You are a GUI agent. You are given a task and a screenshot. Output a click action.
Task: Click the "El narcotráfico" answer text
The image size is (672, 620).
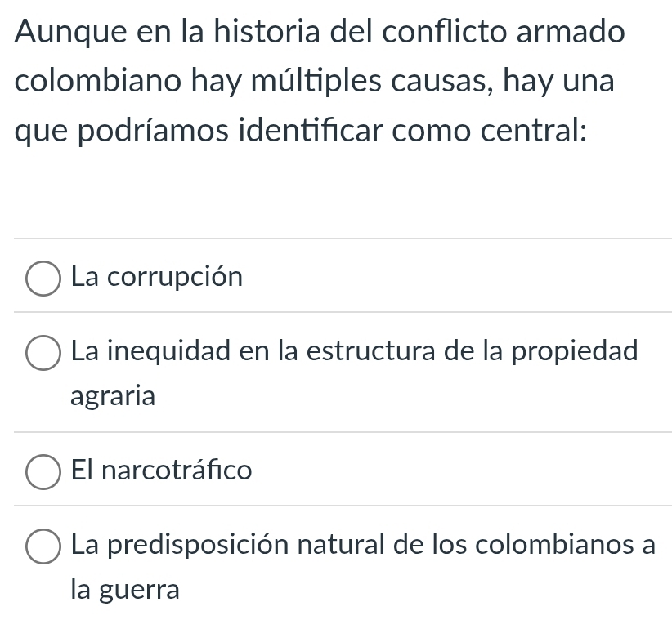pos(162,470)
